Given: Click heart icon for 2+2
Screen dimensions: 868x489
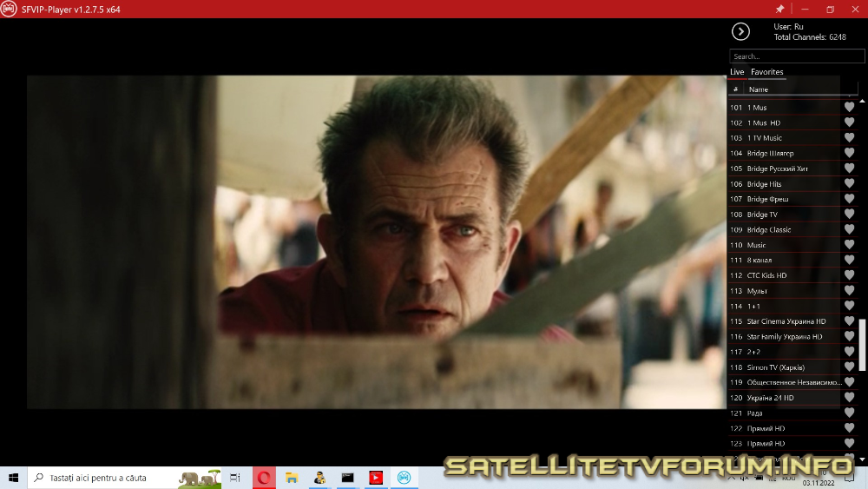Looking at the screenshot, I should 849,352.
